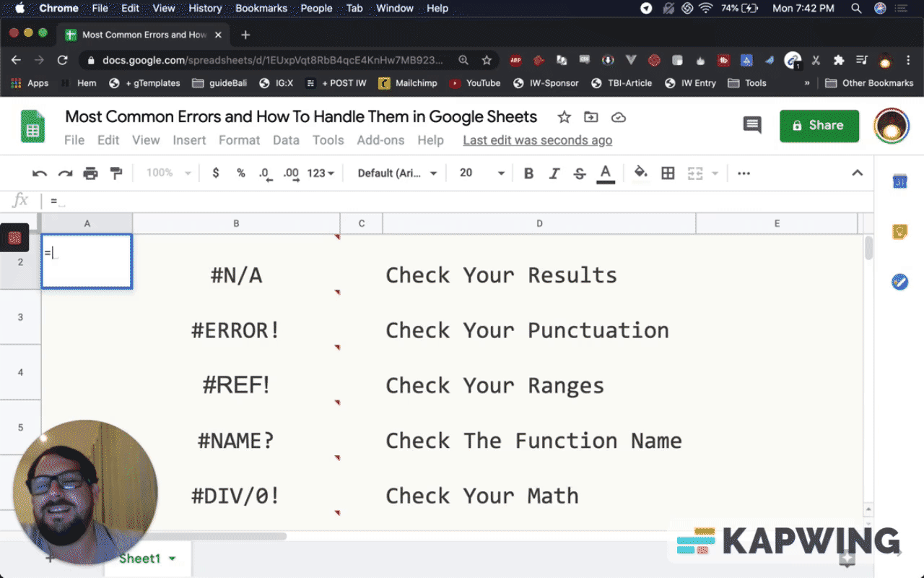Toggle Strikethrough formatting
Screen dimensions: 924x578
pos(579,173)
